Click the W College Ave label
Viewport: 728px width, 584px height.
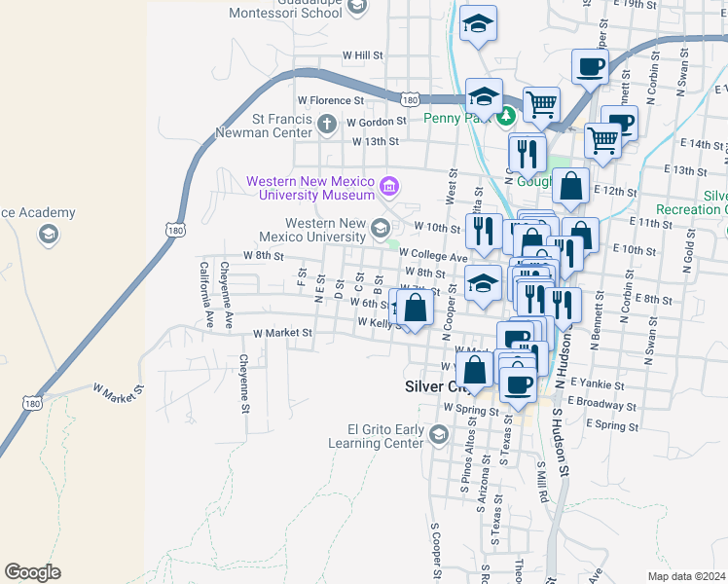(433, 255)
